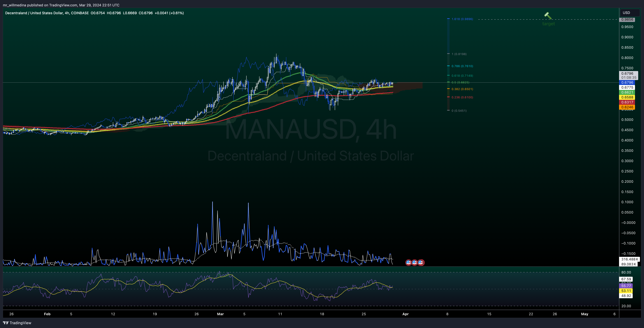The image size is (644, 328).
Task: Click the leftmost US flag economic event marker
Action: click(x=408, y=262)
